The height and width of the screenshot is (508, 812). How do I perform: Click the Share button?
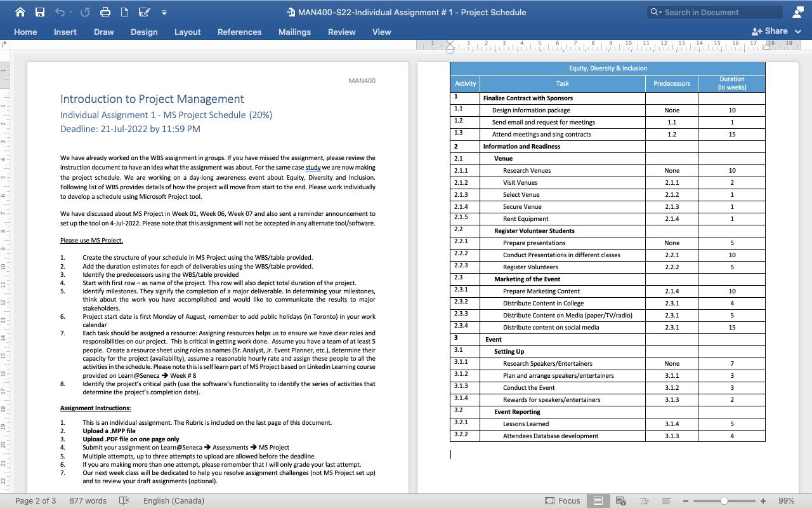click(x=769, y=31)
